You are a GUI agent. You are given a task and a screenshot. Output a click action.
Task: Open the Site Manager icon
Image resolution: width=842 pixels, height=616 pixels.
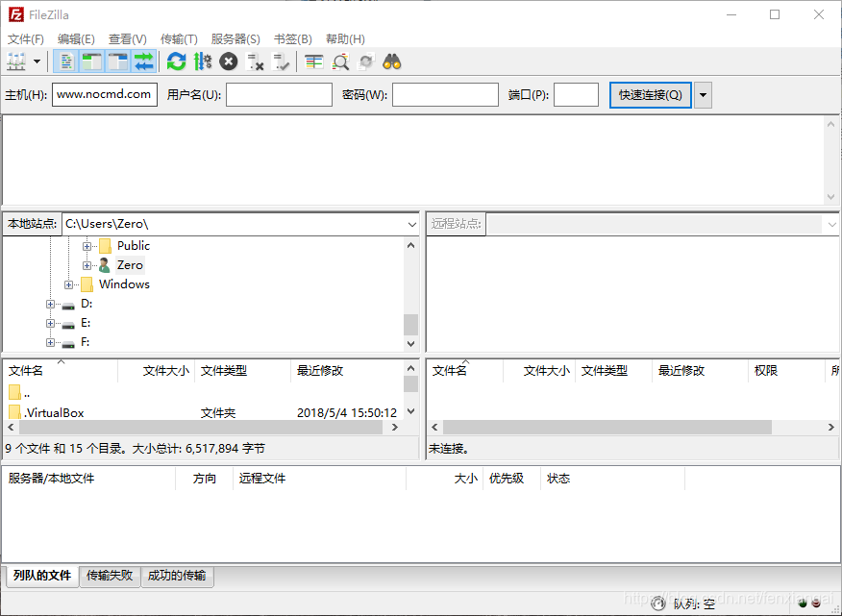tap(16, 62)
